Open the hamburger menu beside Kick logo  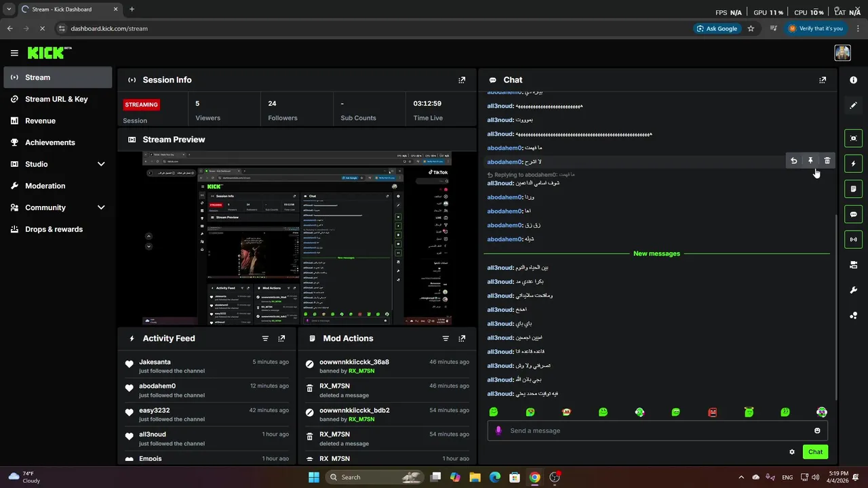(14, 53)
